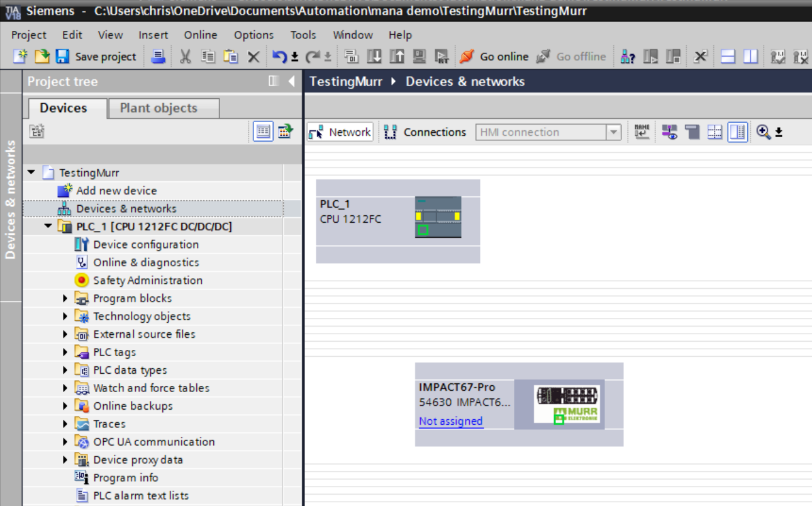Open the Window menu
The width and height of the screenshot is (812, 506).
(x=353, y=35)
